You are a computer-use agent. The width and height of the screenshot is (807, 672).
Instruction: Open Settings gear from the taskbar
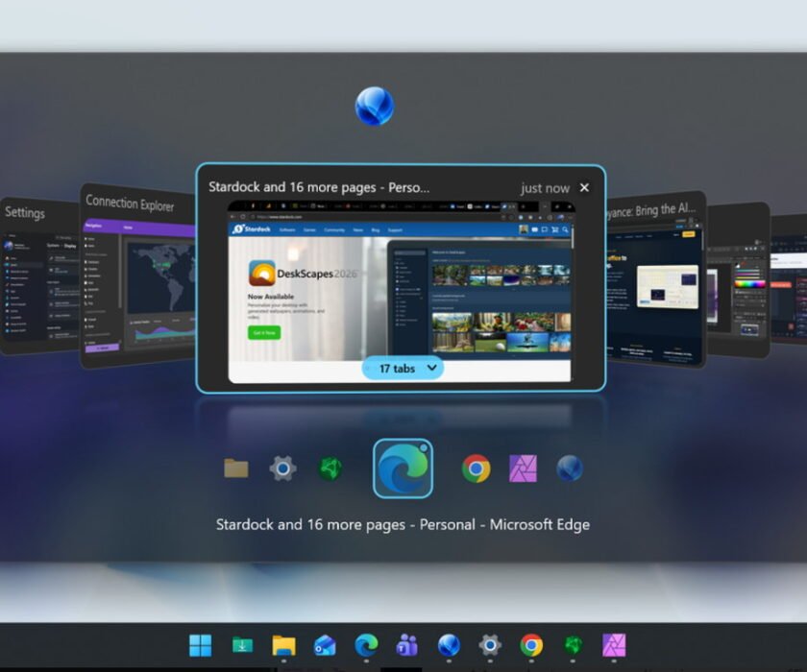(x=490, y=645)
